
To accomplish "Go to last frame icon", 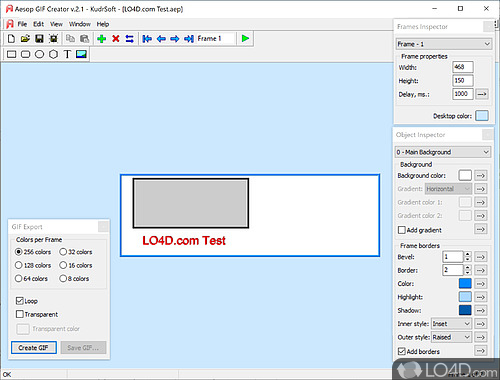I will tap(189, 39).
